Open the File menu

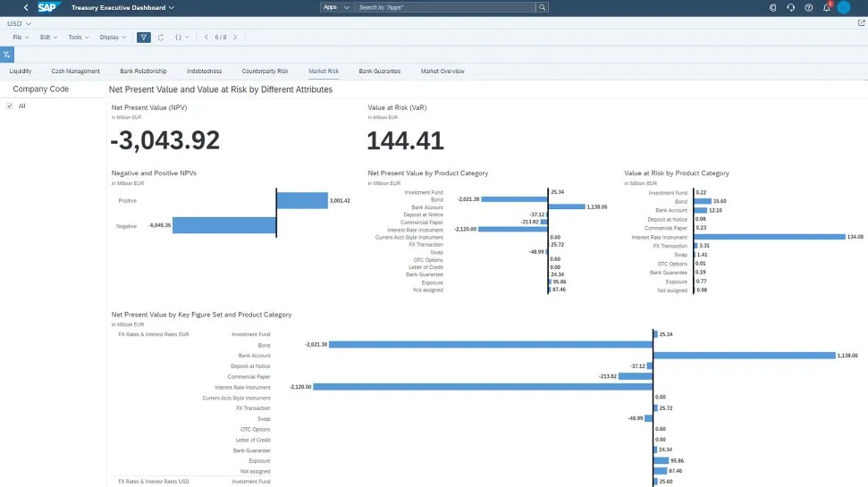(21, 38)
